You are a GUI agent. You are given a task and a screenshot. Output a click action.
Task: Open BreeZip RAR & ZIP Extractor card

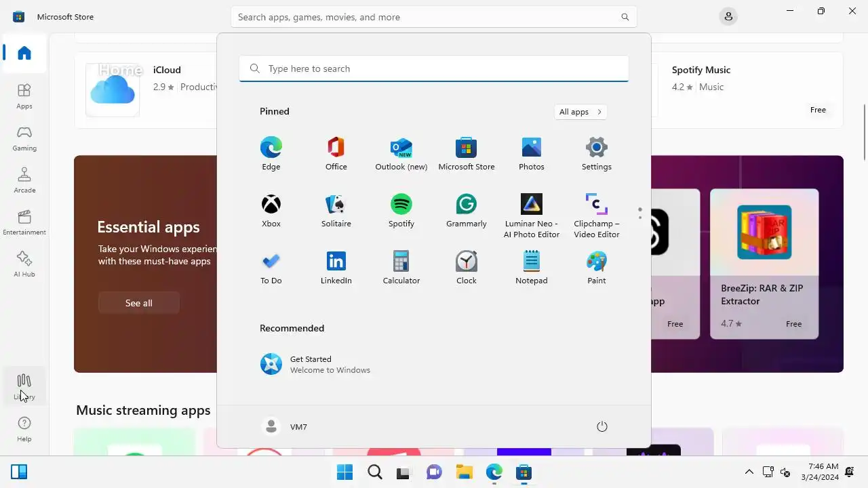click(x=764, y=264)
